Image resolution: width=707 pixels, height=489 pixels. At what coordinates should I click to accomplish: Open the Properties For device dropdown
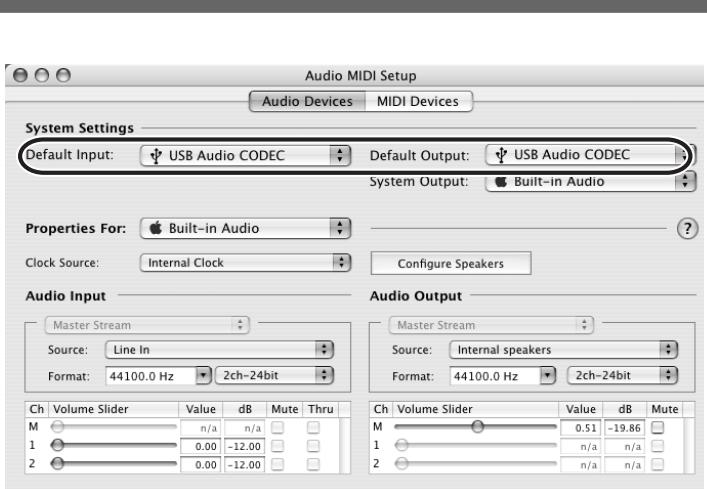click(x=245, y=228)
